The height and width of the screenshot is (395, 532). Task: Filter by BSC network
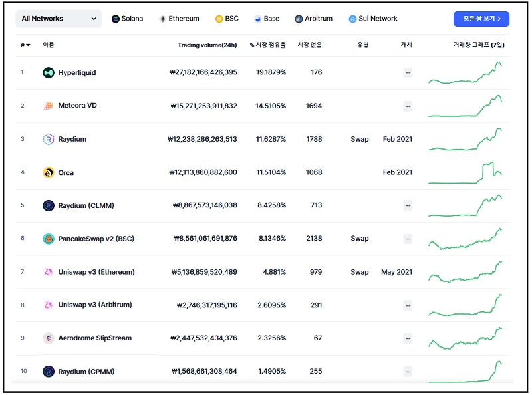(x=227, y=19)
